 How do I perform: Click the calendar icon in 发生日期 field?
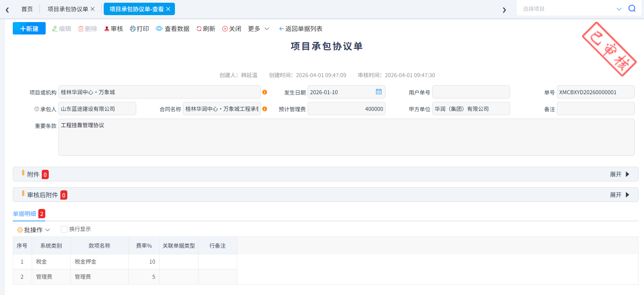(x=379, y=91)
